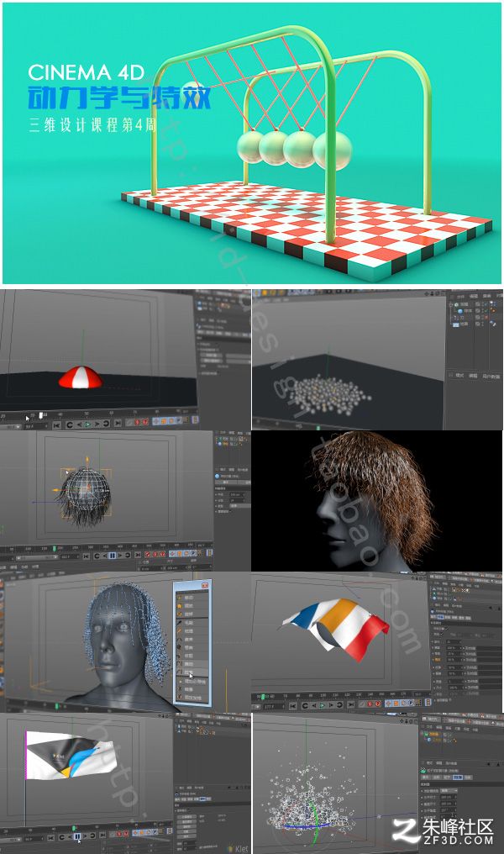Viewport: 504px width, 854px height.
Task: Switch to 用户数据 tab in spheres scene
Action: point(491,377)
